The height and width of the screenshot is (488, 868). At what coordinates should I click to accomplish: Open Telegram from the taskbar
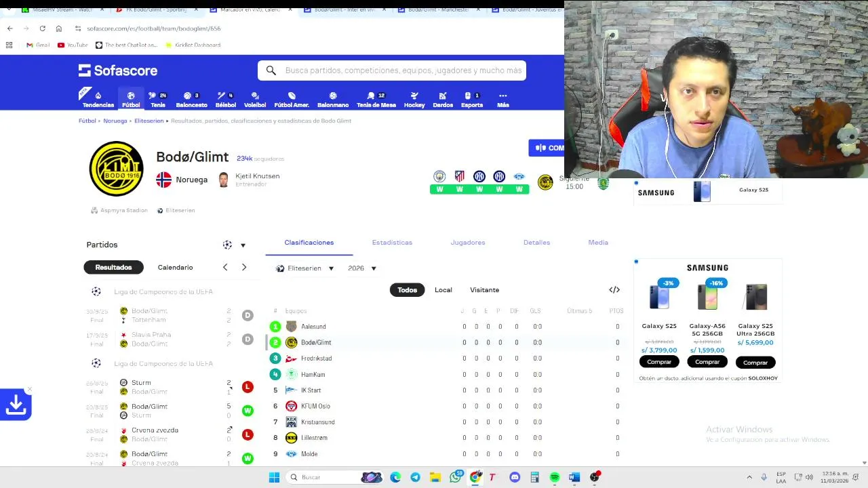click(x=415, y=477)
